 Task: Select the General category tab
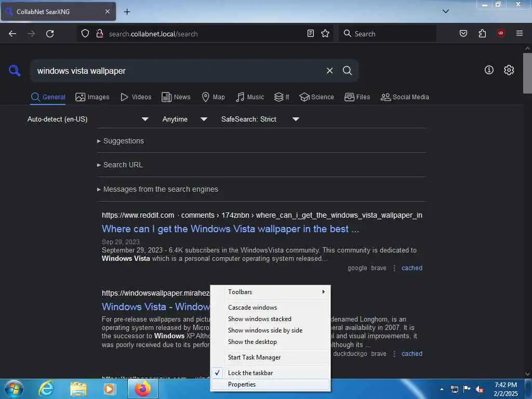48,97
